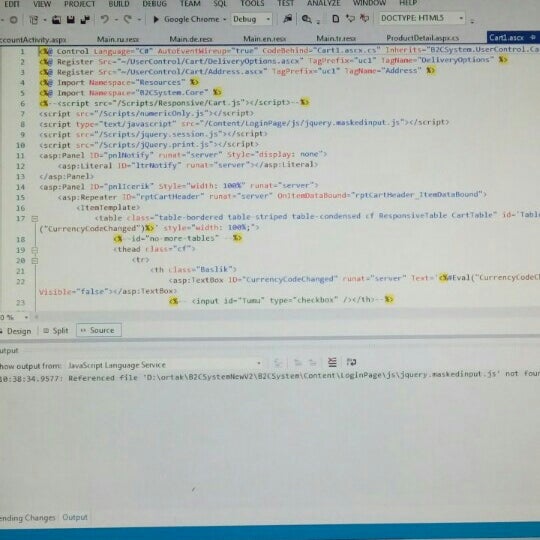Click the Comment Selection toolbar icon
Viewport: 540px width, 540px height.
(x=350, y=18)
